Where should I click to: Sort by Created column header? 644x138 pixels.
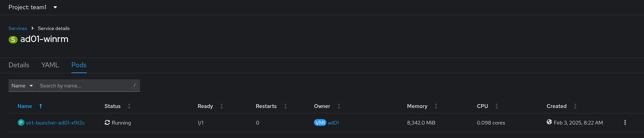click(x=556, y=106)
